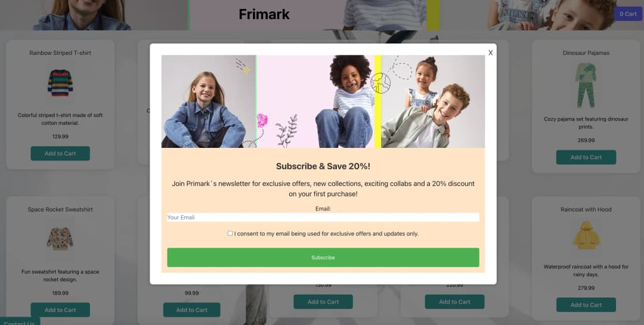Tick the email consent checkbox

click(230, 233)
